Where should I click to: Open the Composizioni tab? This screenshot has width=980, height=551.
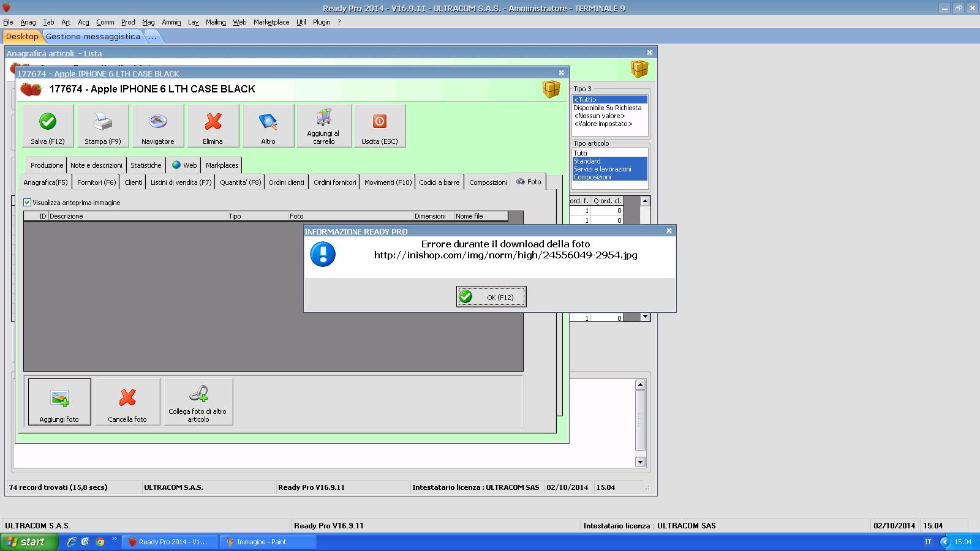pos(488,182)
